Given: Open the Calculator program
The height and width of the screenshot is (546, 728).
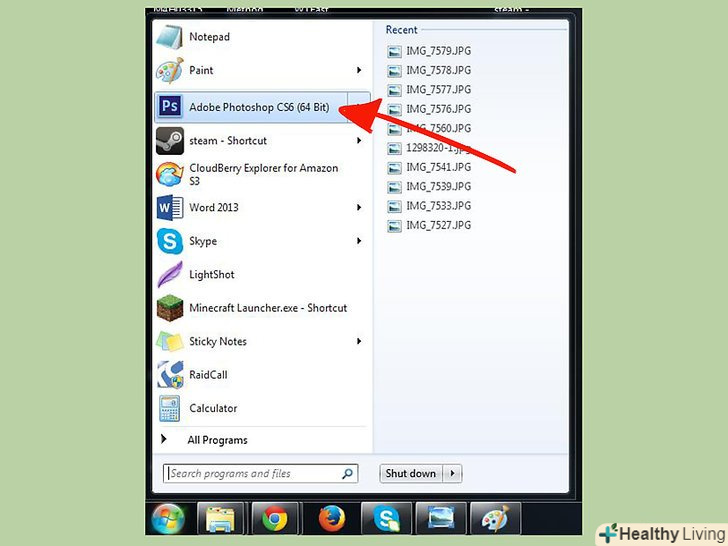Looking at the screenshot, I should click(262, 408).
